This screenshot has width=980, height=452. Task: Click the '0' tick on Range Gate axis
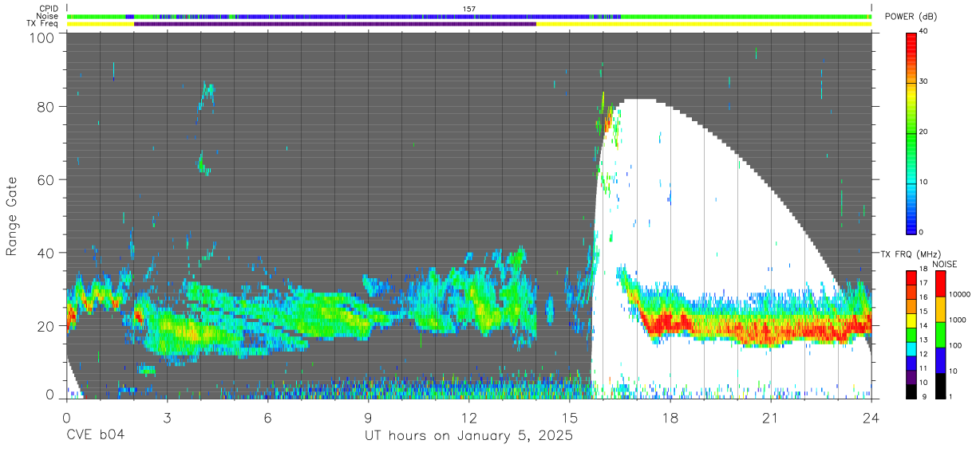coord(50,395)
